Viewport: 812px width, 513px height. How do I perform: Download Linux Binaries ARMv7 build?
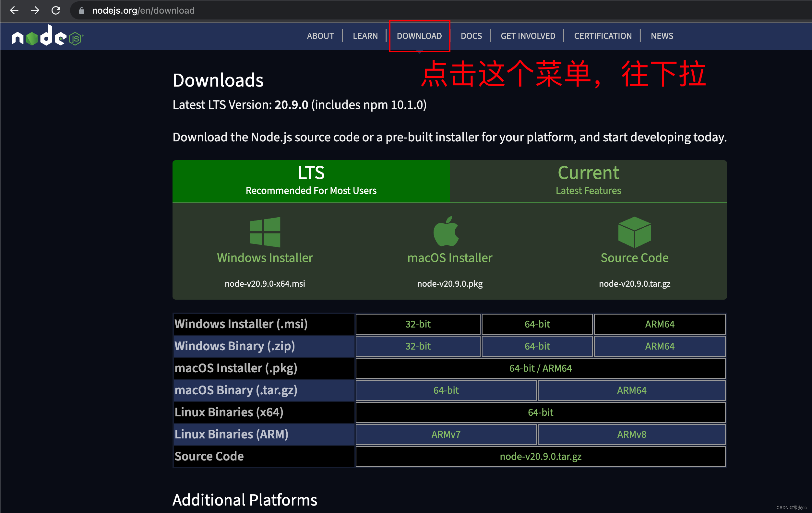point(446,435)
